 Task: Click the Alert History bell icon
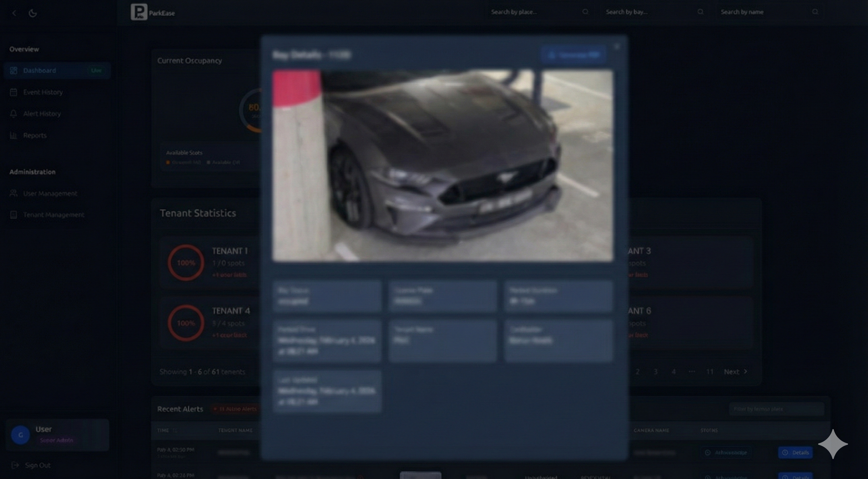pos(13,114)
